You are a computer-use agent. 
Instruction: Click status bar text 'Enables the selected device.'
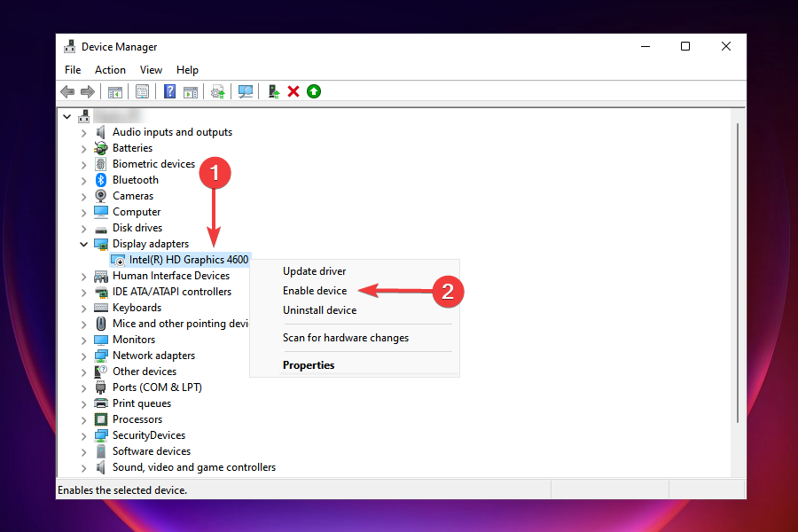click(122, 490)
